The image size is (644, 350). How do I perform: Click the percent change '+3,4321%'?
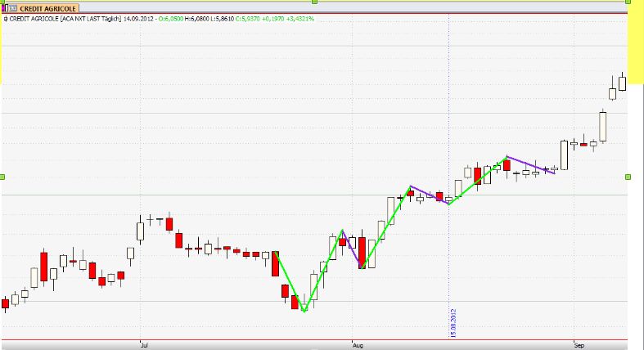(x=300, y=19)
